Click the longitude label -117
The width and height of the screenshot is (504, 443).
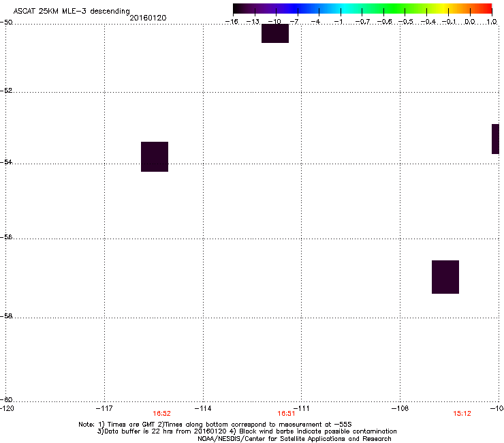pyautogui.click(x=104, y=408)
